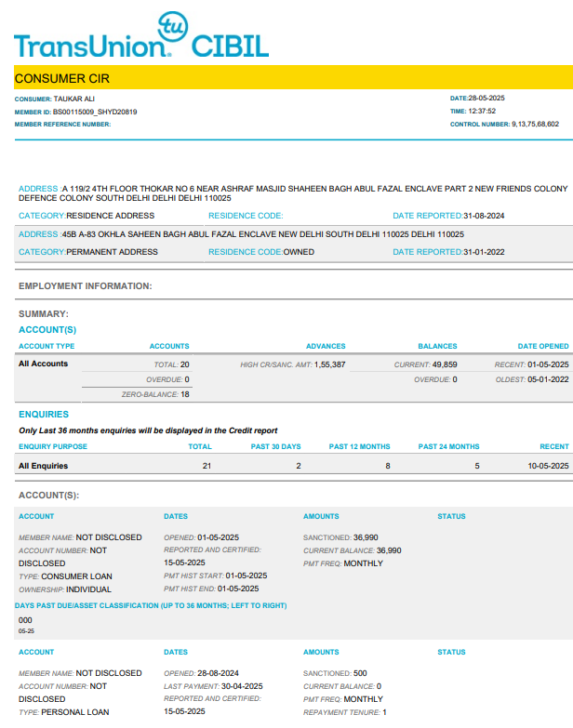This screenshot has height=728, width=573.
Task: Click the EMPLOYMENT INFORMATION section heading
Action: click(x=86, y=286)
